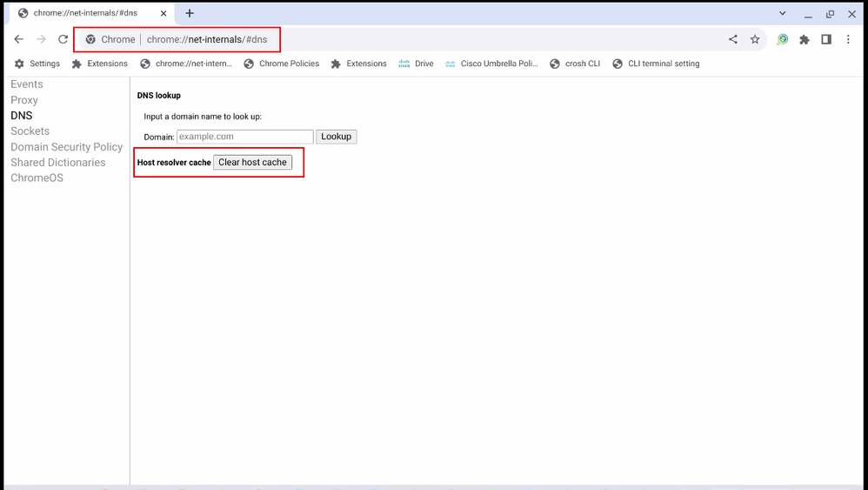The height and width of the screenshot is (490, 868).
Task: Open the tab search dropdown arrow
Action: click(782, 13)
